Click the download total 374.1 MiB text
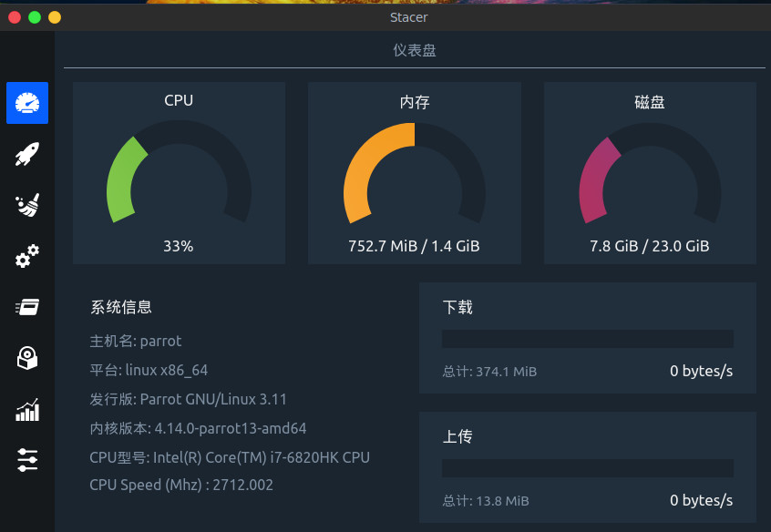Screen dimensions: 771x532 489,372
